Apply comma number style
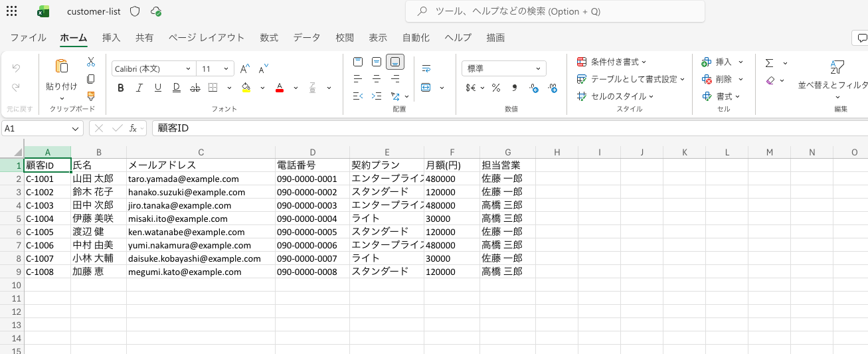This screenshot has width=868, height=354. click(515, 88)
